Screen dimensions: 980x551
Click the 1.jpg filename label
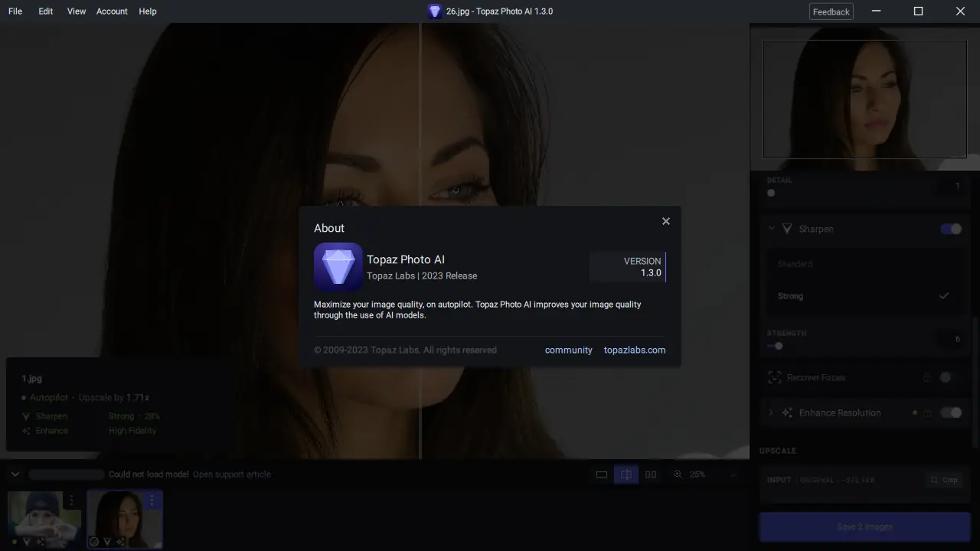point(31,379)
